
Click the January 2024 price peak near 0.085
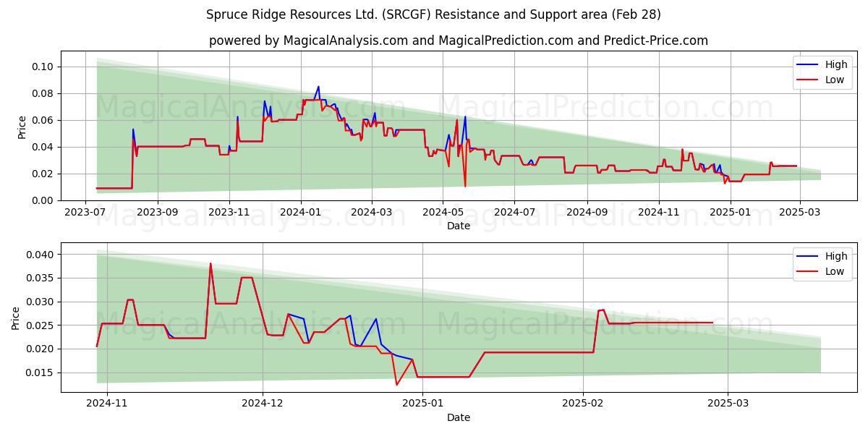[x=318, y=87]
